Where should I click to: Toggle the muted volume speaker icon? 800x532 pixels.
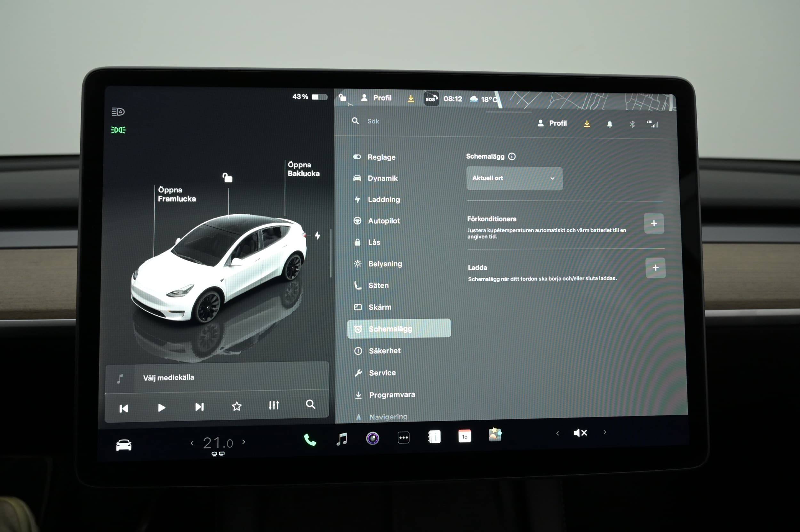point(580,433)
